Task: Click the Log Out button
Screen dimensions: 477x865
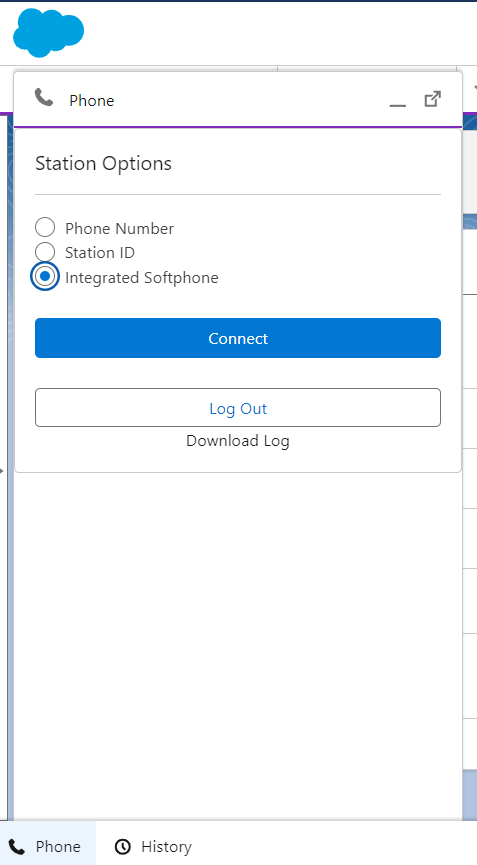Action: [x=238, y=408]
